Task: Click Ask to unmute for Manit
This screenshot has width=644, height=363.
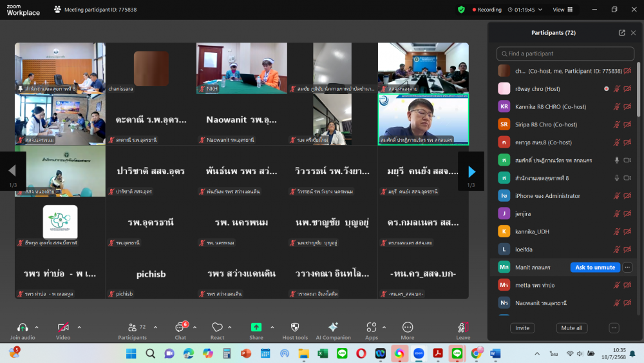Action: pos(595,267)
